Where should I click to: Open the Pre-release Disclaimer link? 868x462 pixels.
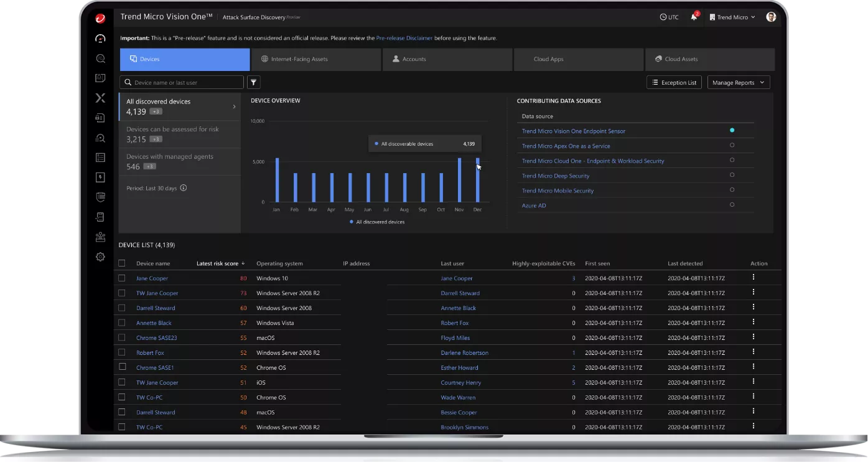[x=406, y=38]
